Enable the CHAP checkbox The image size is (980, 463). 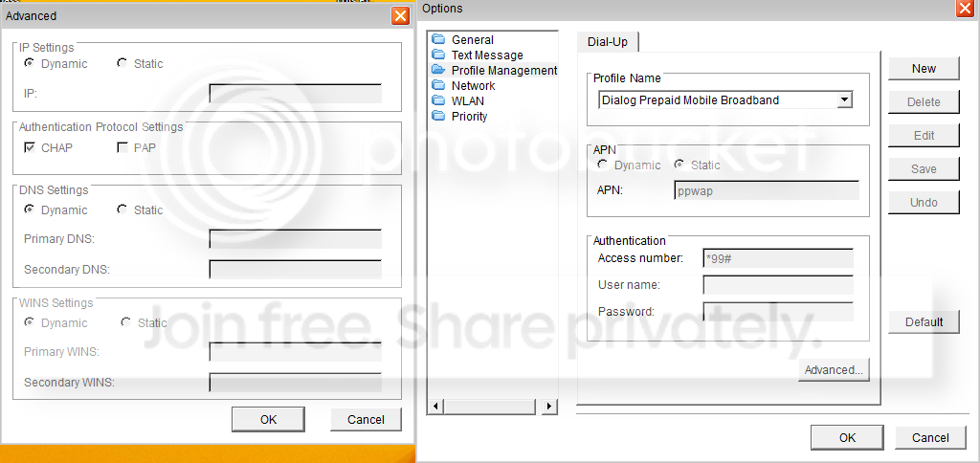pyautogui.click(x=30, y=148)
